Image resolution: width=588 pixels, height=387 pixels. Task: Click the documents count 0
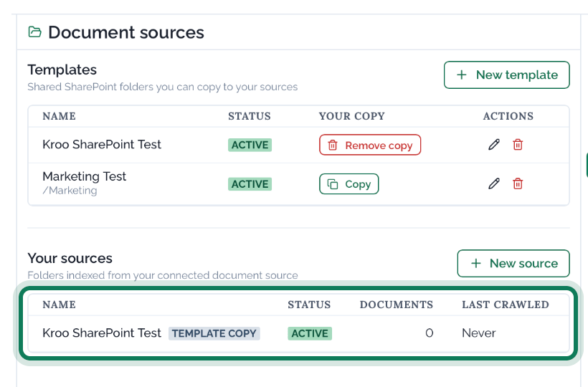430,333
